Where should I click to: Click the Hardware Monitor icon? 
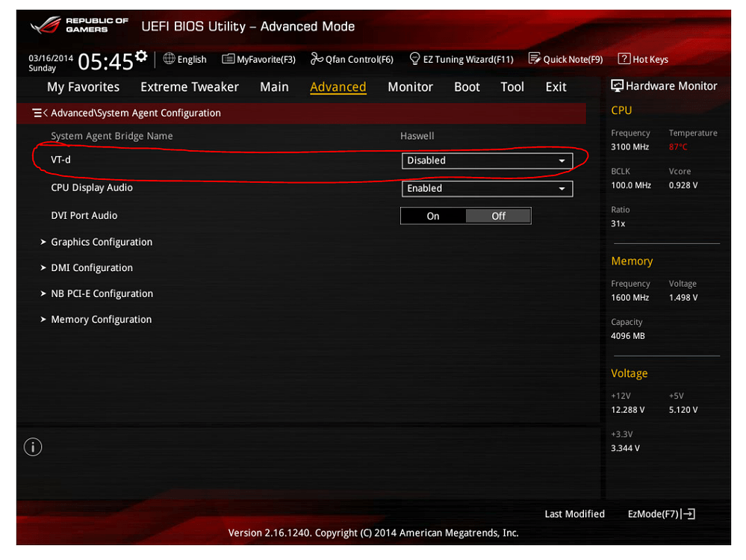pos(617,85)
